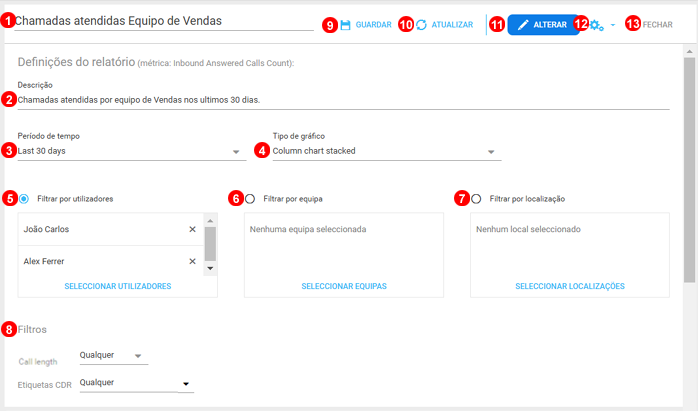Select Filtrar por equipa radio button
The image size is (698, 411).
(x=250, y=198)
